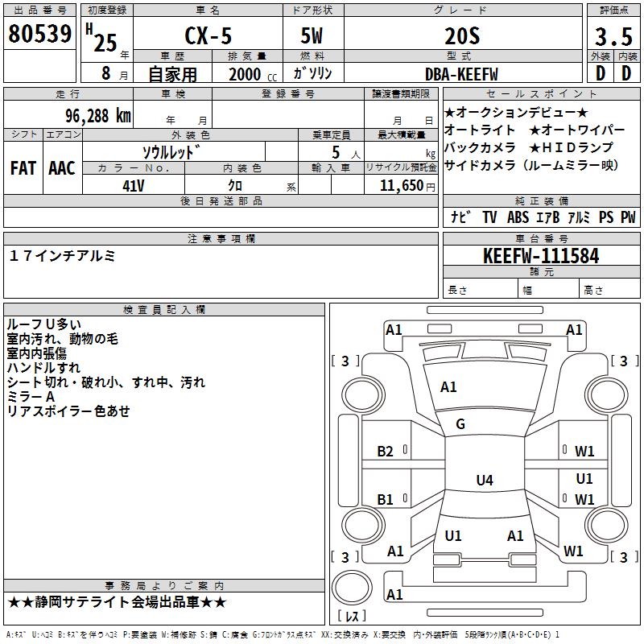Click the U4 roof damage mark
The image size is (644, 644).
click(485, 480)
